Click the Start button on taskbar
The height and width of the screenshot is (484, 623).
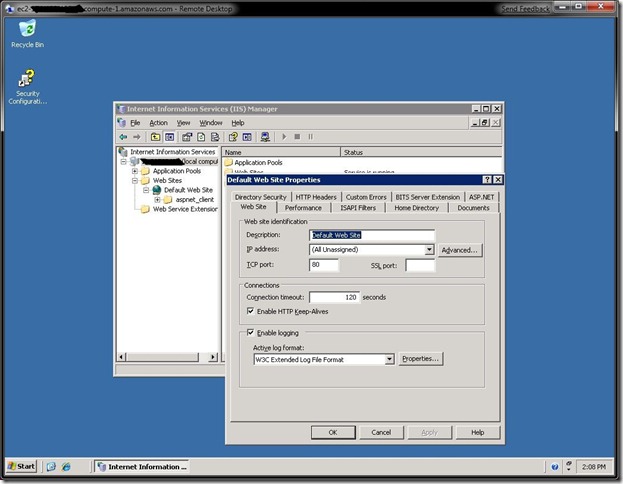tap(21, 467)
